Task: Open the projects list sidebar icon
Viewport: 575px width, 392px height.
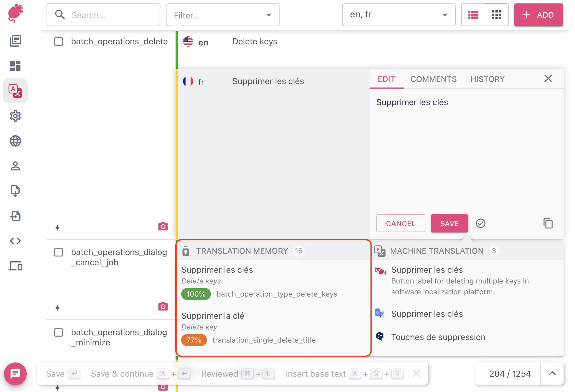Action: click(x=15, y=41)
